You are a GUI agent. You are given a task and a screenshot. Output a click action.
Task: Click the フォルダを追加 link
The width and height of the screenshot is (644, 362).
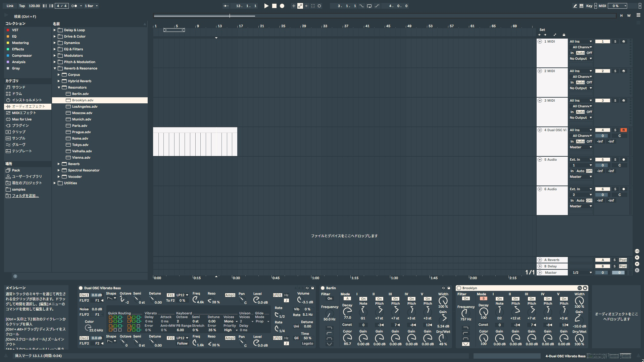(25, 196)
